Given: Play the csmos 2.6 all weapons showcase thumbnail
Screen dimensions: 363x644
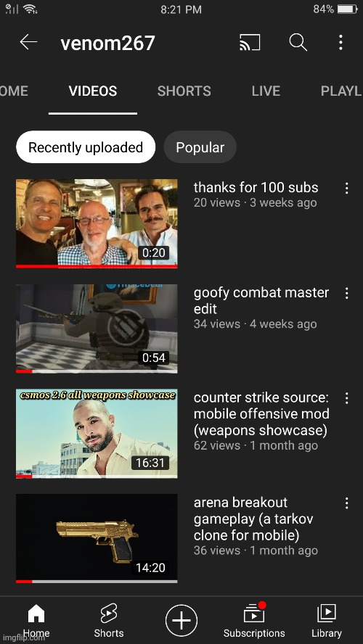Looking at the screenshot, I should (x=97, y=434).
